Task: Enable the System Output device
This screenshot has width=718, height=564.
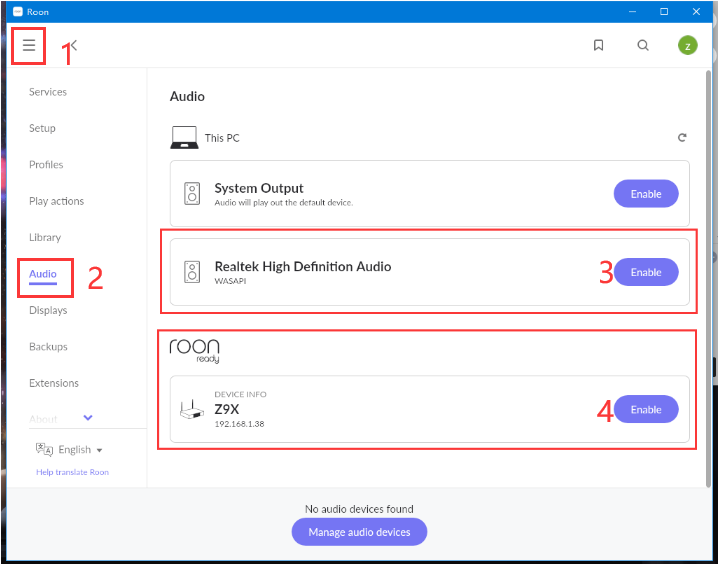Action: click(x=645, y=193)
